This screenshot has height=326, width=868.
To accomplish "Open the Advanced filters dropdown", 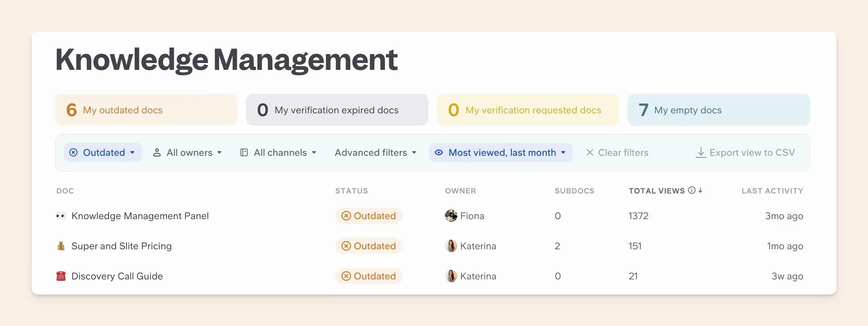I will (x=375, y=152).
